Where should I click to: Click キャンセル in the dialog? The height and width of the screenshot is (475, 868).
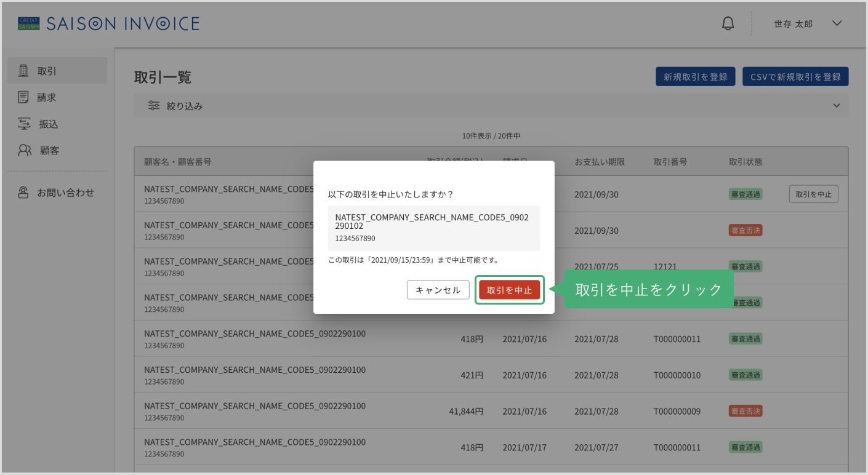point(438,290)
